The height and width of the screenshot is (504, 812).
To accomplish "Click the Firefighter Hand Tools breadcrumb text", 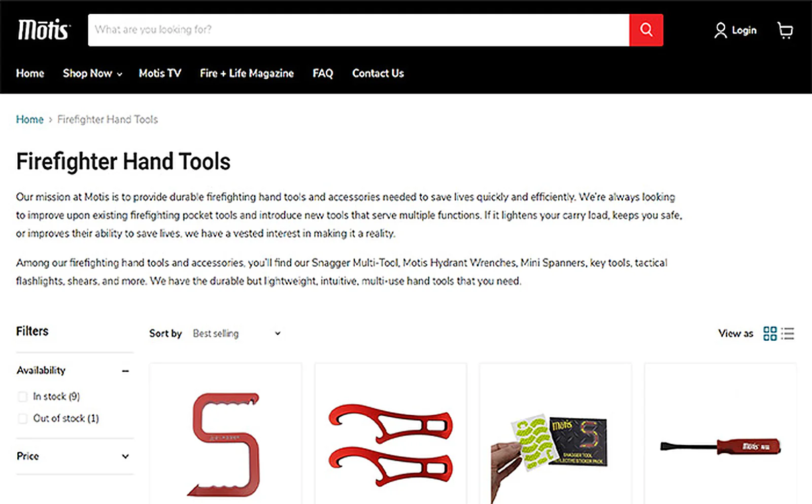I will pos(108,120).
